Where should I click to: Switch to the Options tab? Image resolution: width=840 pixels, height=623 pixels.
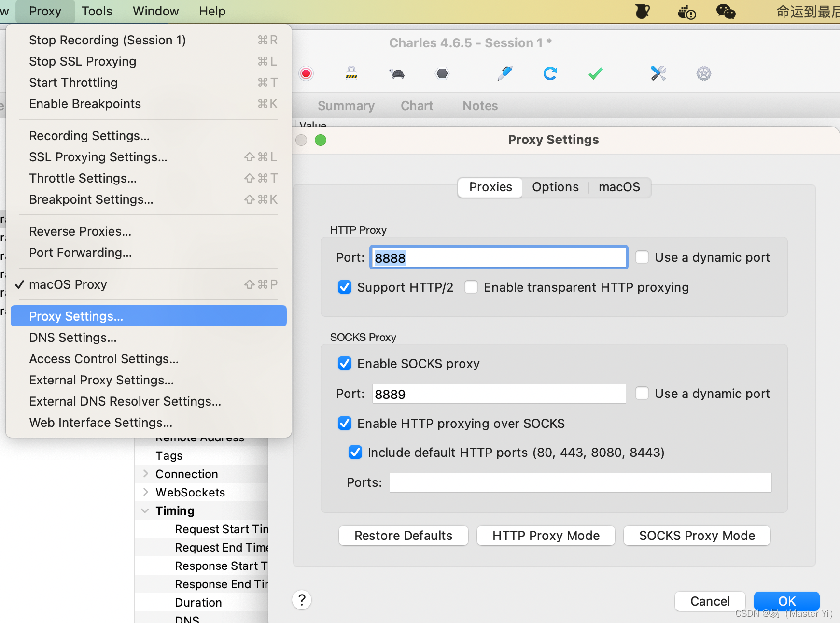(555, 187)
